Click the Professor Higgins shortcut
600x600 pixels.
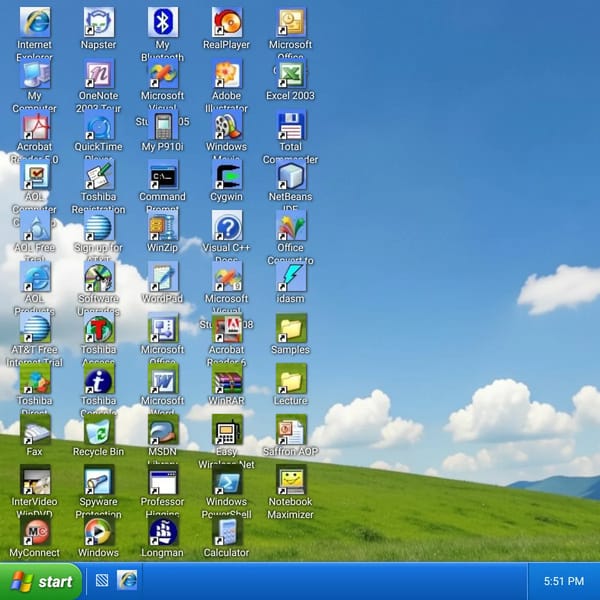pyautogui.click(x=163, y=480)
